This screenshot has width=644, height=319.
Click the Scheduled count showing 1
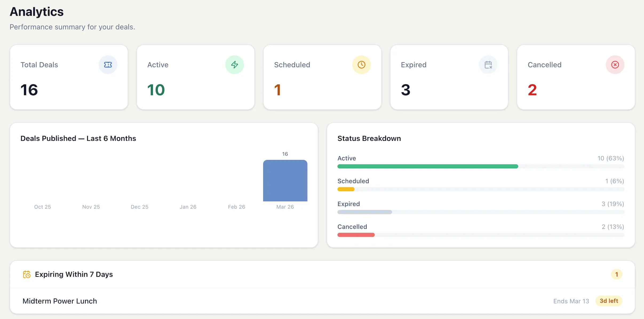(x=277, y=90)
